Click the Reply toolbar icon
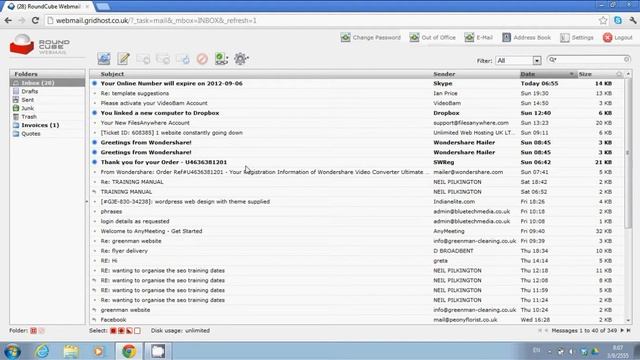640x360 pixels. [143, 59]
